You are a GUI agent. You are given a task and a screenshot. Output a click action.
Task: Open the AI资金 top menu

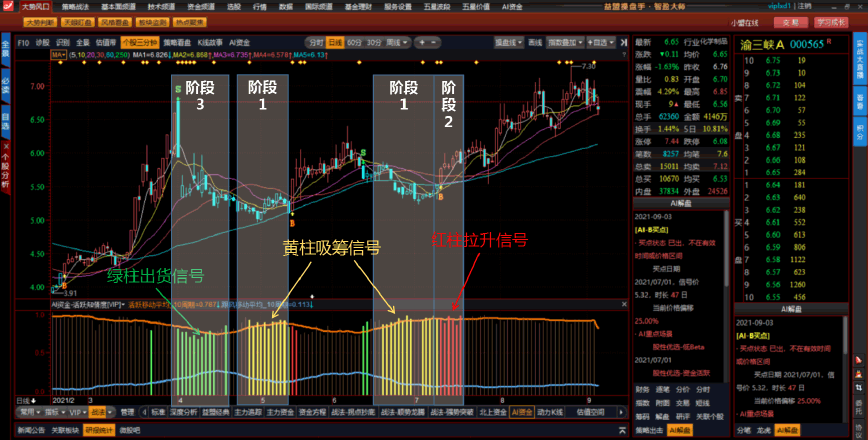point(512,7)
